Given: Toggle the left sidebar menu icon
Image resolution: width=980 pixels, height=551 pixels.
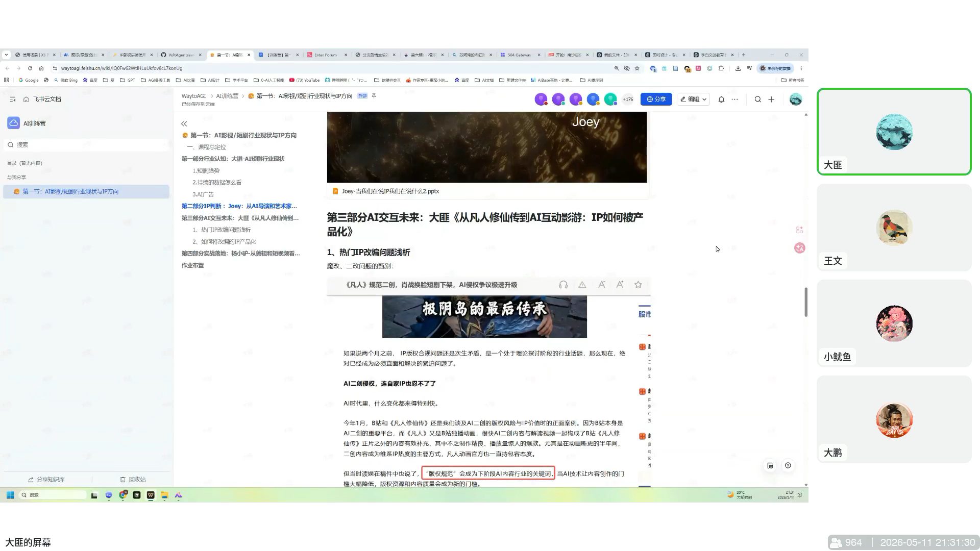Looking at the screenshot, I should click(x=13, y=99).
